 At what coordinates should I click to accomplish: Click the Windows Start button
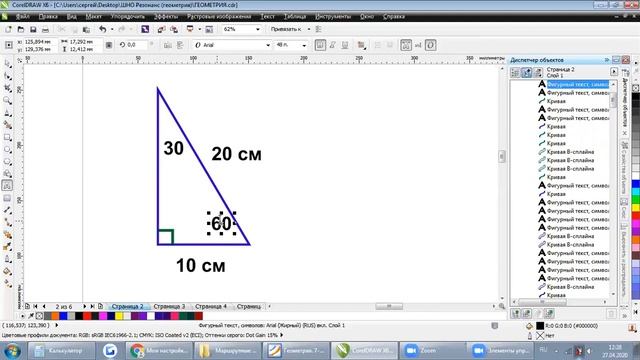(12, 351)
